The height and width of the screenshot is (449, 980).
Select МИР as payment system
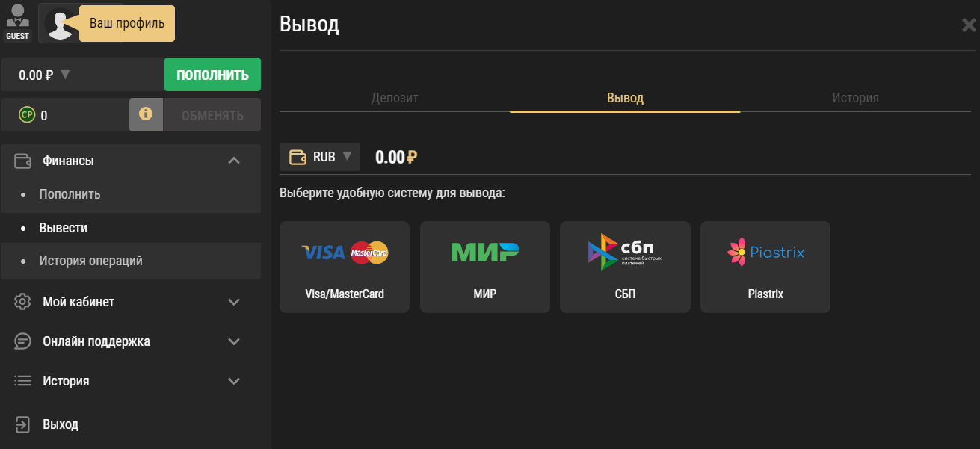pos(484,267)
